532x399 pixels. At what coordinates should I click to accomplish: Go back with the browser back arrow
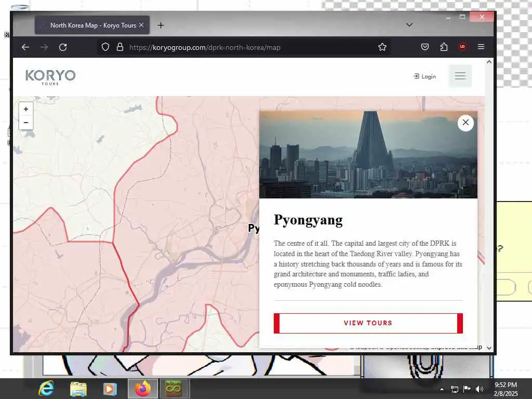[x=25, y=47]
